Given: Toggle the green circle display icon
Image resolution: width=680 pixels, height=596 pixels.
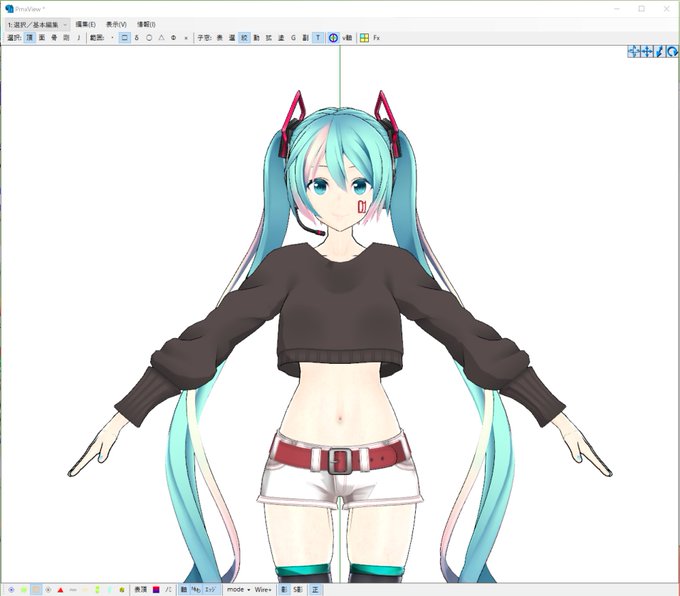Looking at the screenshot, I should coord(24,589).
